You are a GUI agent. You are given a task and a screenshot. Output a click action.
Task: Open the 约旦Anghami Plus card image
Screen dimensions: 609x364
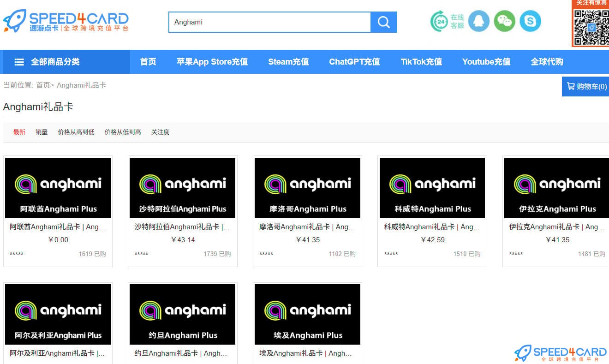click(x=183, y=314)
